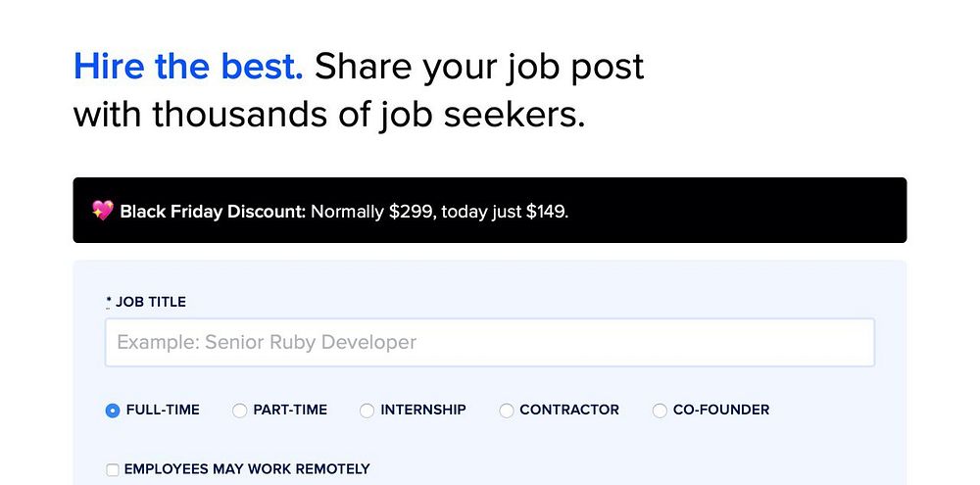Screen dimensions: 980x485
Task: Click the "with thousands of job seekers" heading line
Action: [329, 116]
